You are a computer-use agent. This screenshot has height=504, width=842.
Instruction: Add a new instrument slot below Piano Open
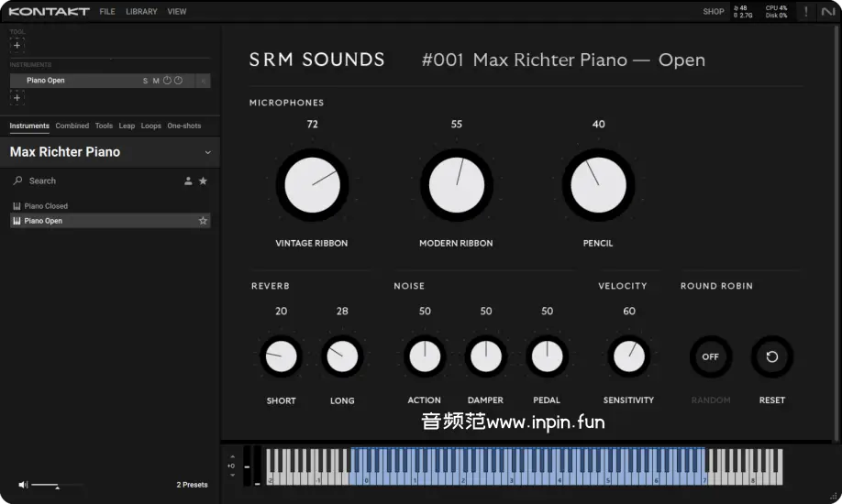click(17, 98)
